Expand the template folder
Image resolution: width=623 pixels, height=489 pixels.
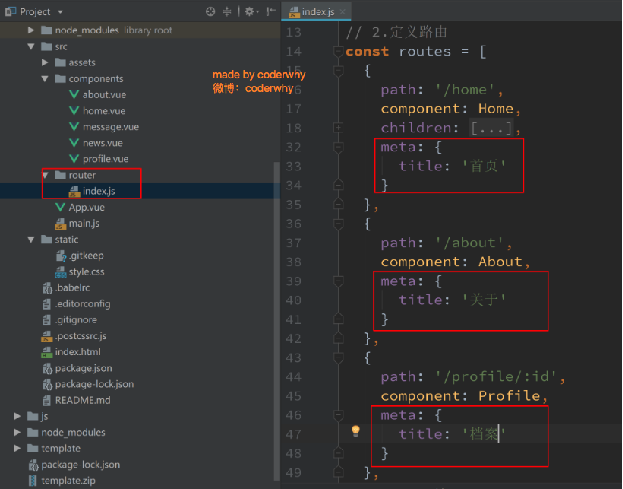point(17,448)
